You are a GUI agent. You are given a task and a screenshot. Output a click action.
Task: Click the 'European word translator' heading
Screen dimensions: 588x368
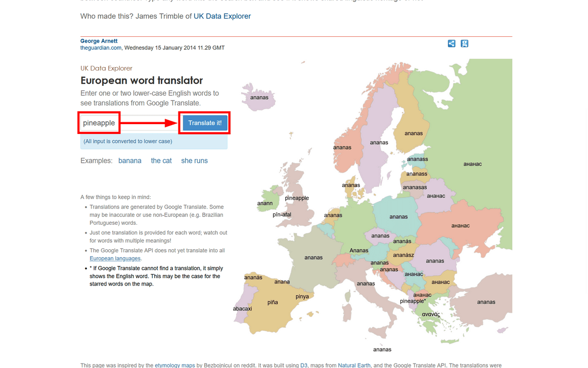(x=142, y=81)
